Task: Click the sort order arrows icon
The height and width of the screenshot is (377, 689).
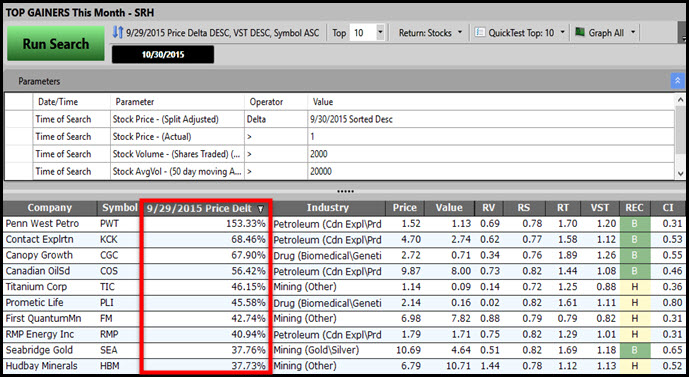Action: 117,32
